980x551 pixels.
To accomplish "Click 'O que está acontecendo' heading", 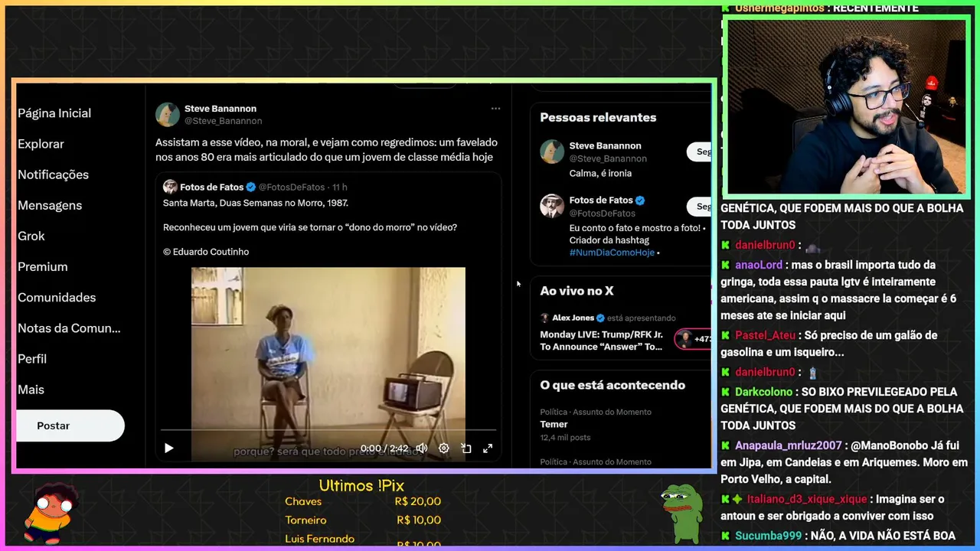I will coord(612,385).
